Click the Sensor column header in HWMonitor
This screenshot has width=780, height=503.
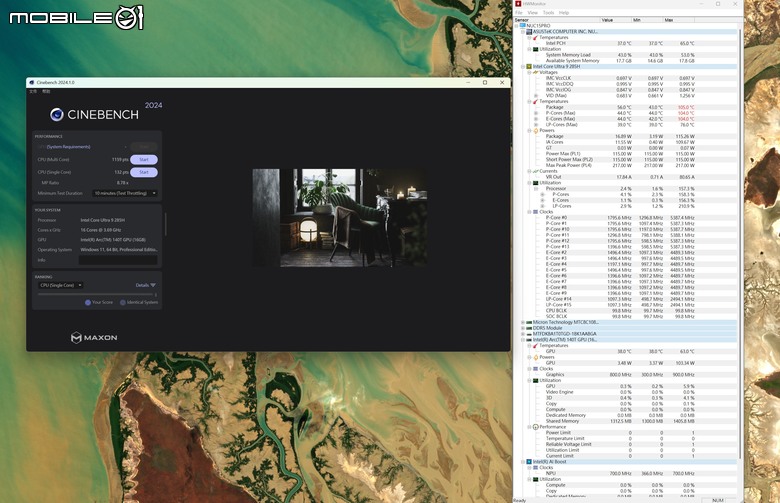click(557, 20)
